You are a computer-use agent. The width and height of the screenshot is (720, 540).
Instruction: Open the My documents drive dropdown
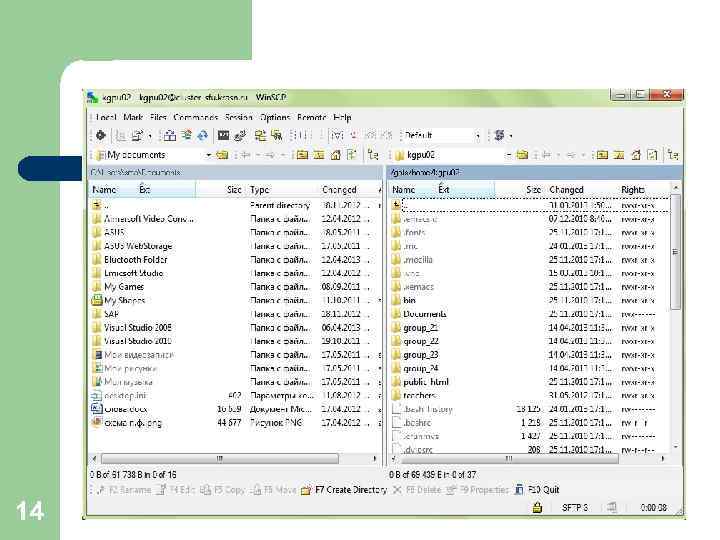click(x=208, y=155)
